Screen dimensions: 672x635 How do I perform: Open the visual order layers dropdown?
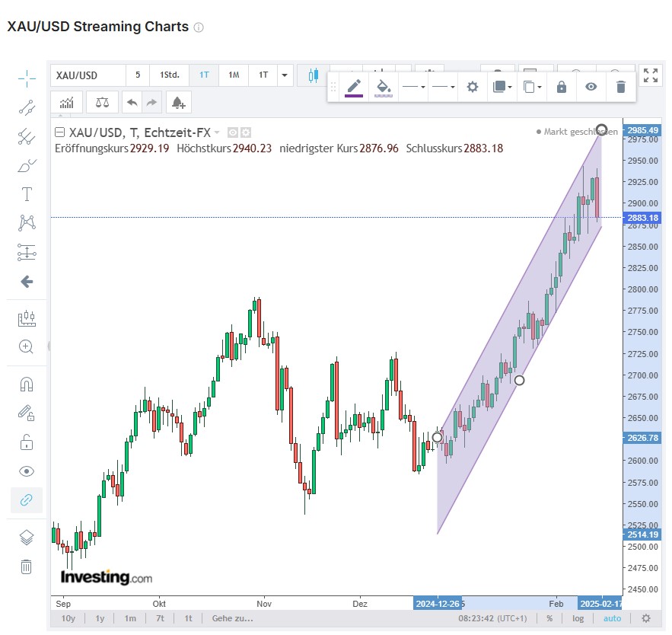pyautogui.click(x=502, y=88)
